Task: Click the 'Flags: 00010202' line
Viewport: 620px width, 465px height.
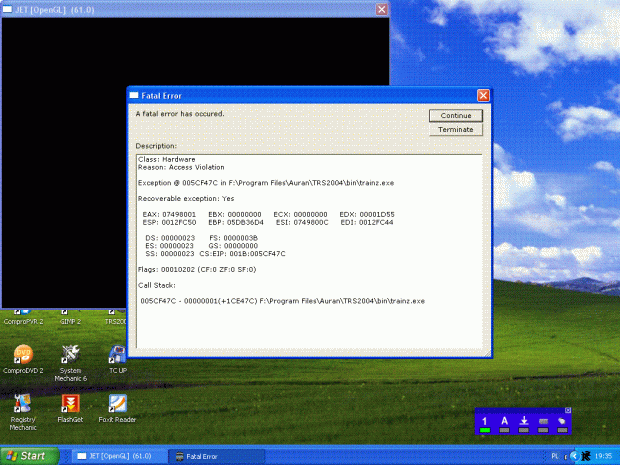Action: (197, 270)
